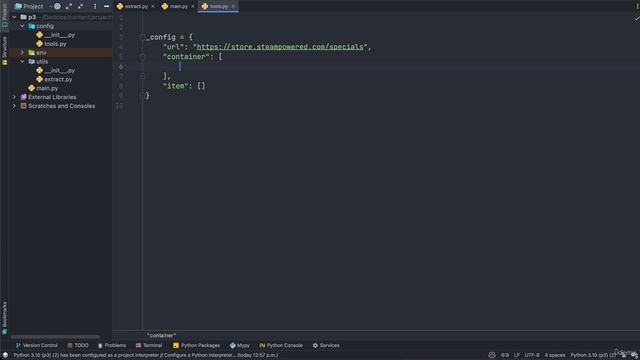Click the Project panel horizontal scrollbar
The width and height of the screenshot is (640, 360).
point(55,337)
